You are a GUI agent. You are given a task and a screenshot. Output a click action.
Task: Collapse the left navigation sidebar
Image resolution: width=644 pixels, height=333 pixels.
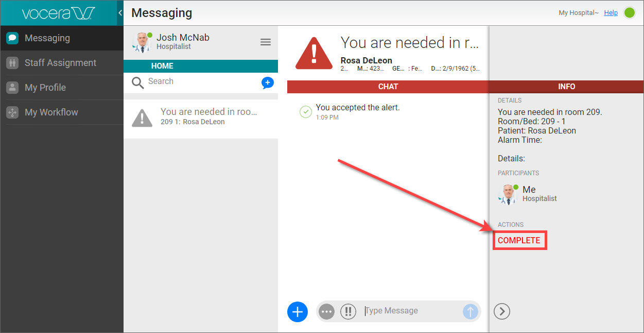[120, 12]
